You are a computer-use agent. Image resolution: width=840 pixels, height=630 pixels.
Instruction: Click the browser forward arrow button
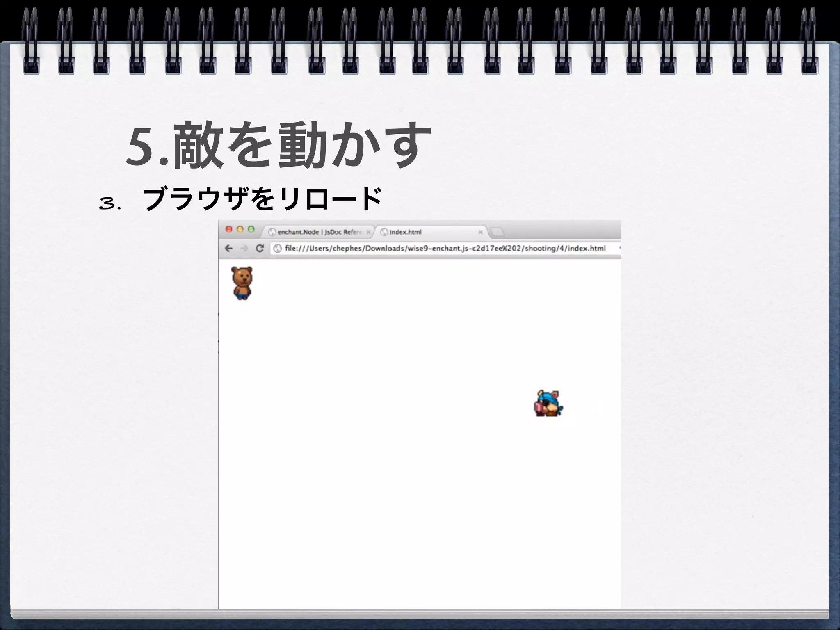pos(244,248)
